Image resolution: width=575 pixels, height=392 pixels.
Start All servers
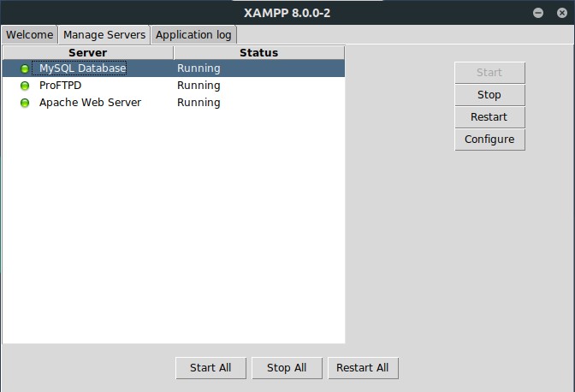click(210, 368)
